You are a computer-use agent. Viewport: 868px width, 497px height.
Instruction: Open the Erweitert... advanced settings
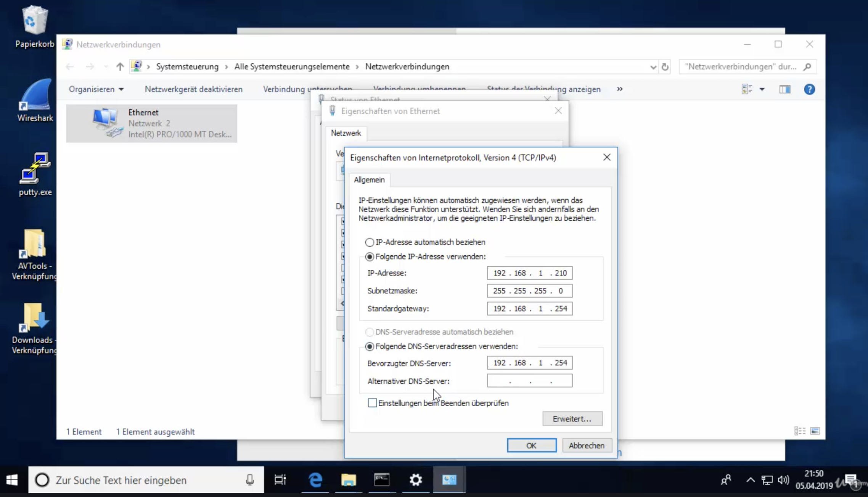coord(572,419)
